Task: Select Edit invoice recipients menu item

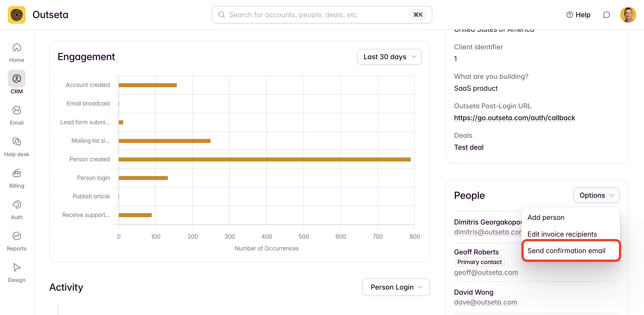Action: point(562,234)
